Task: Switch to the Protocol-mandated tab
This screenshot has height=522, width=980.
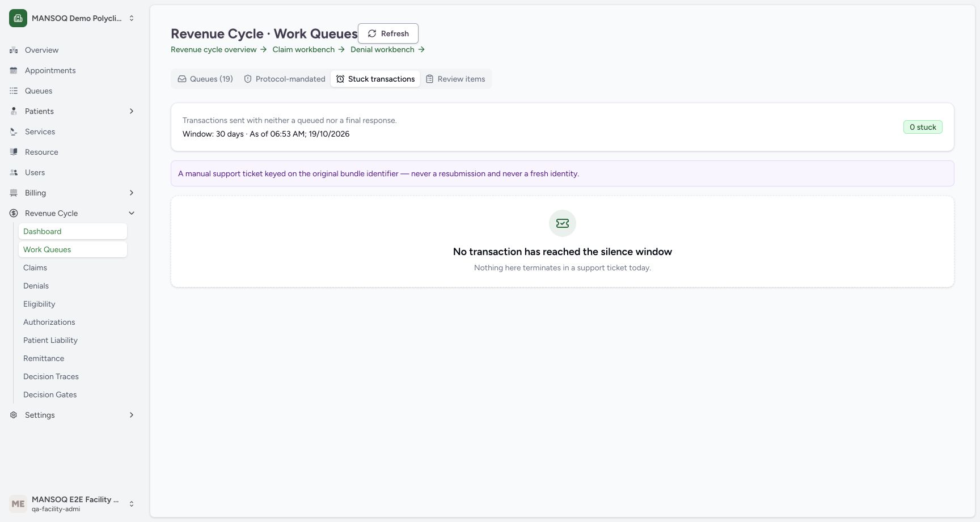Action: (x=285, y=79)
